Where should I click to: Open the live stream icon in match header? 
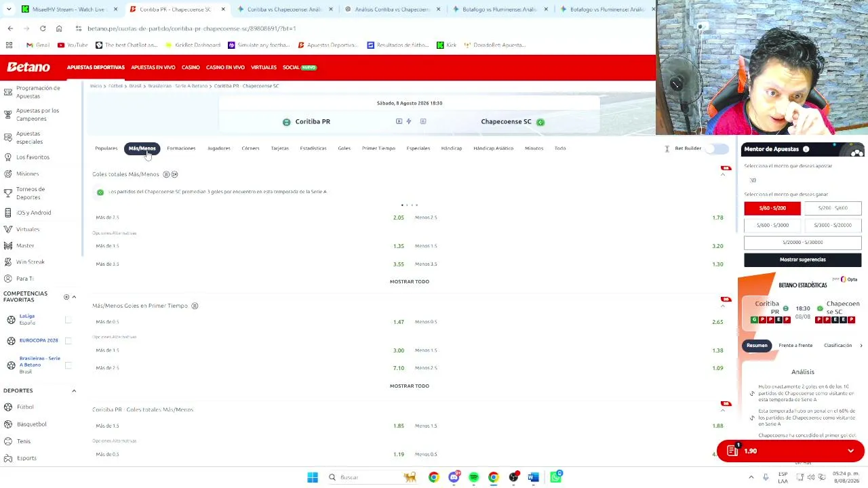[x=399, y=121]
